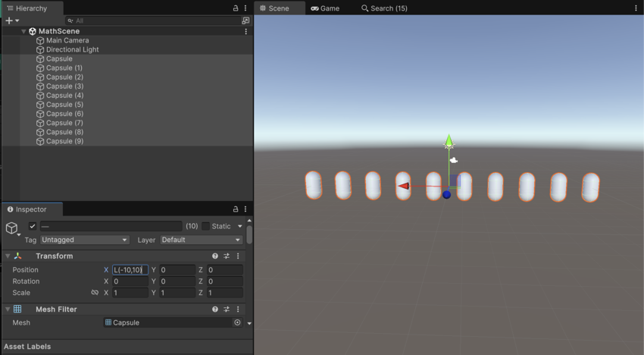Image resolution: width=644 pixels, height=355 pixels.
Task: Lock the Inspector panel
Action: pos(236,209)
